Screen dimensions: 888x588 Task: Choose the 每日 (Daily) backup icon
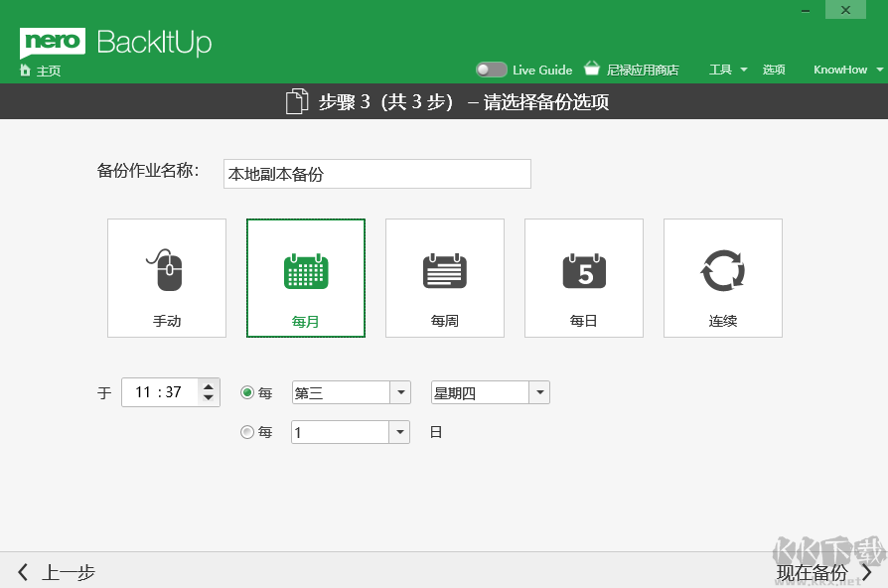point(583,276)
